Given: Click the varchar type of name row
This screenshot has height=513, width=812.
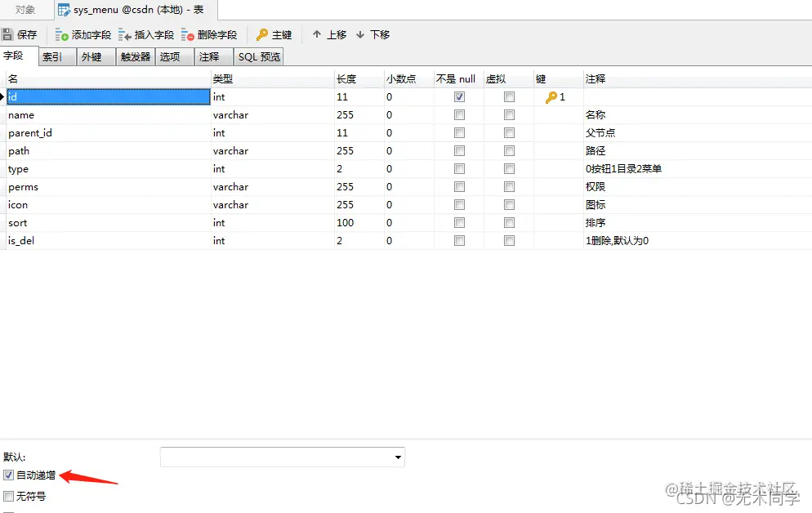Looking at the screenshot, I should pyautogui.click(x=230, y=115).
